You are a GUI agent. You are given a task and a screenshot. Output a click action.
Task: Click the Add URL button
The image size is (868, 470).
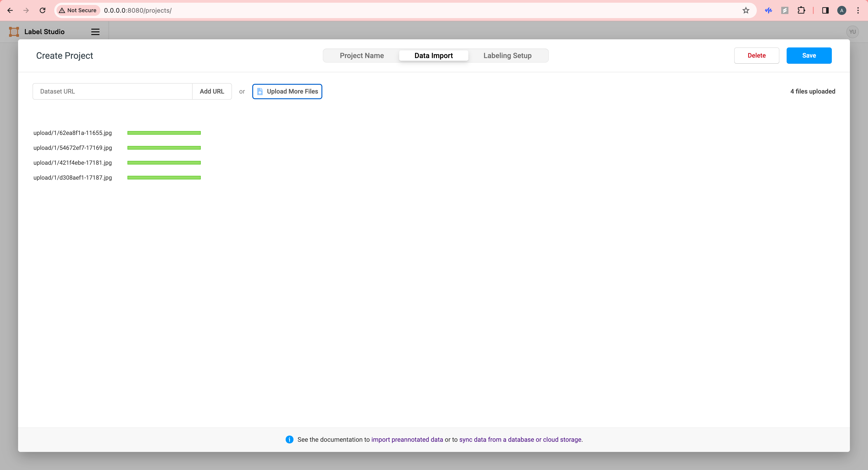tap(212, 91)
